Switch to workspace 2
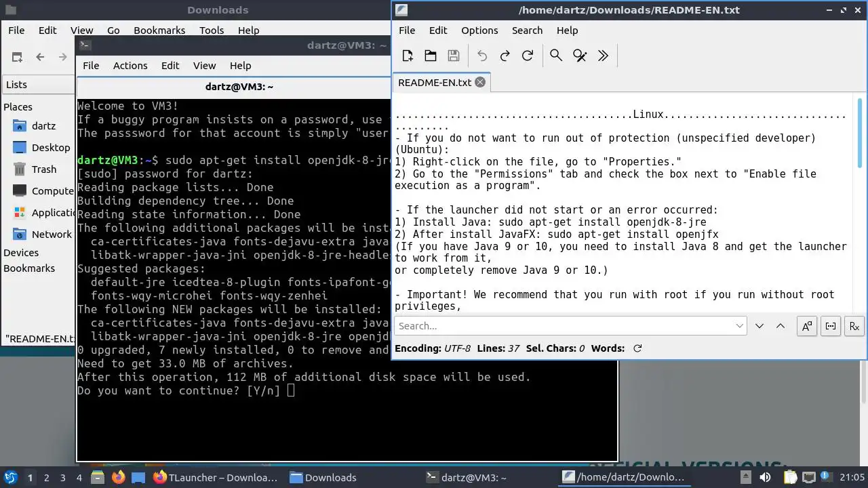Image resolution: width=868 pixels, height=488 pixels. [x=46, y=478]
